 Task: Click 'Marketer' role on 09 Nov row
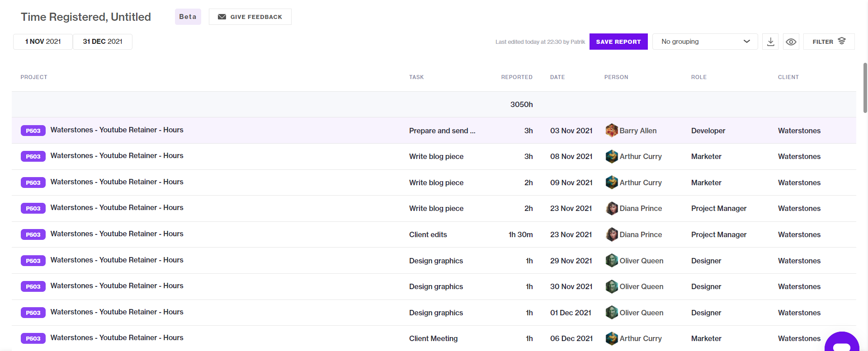(x=706, y=183)
